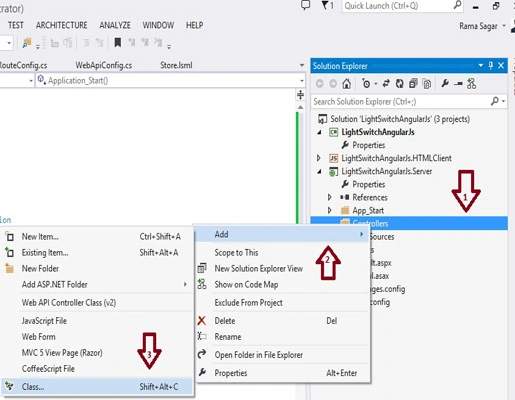Image resolution: width=515 pixels, height=400 pixels.
Task: Click the Find in Files toolbar icon
Action: point(26,43)
